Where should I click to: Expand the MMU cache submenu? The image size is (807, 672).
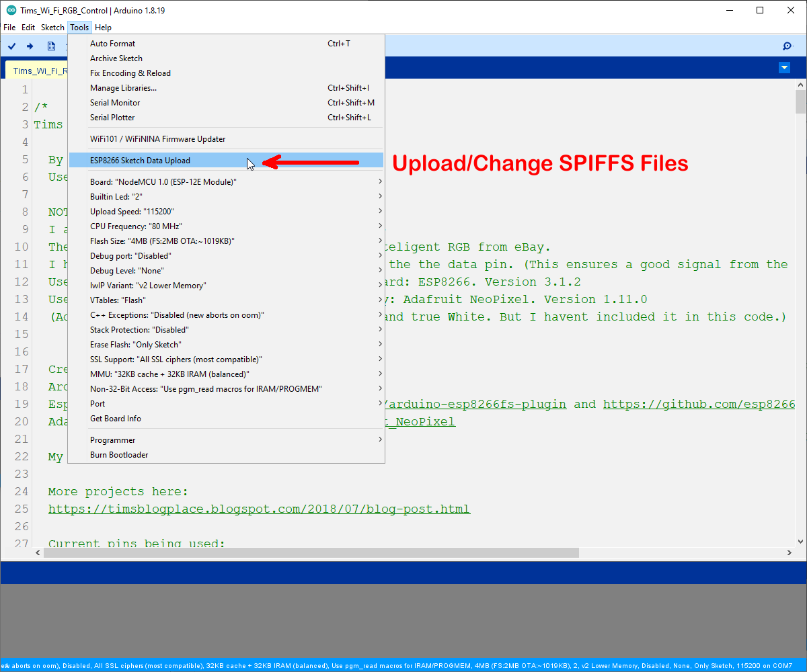tap(226, 374)
